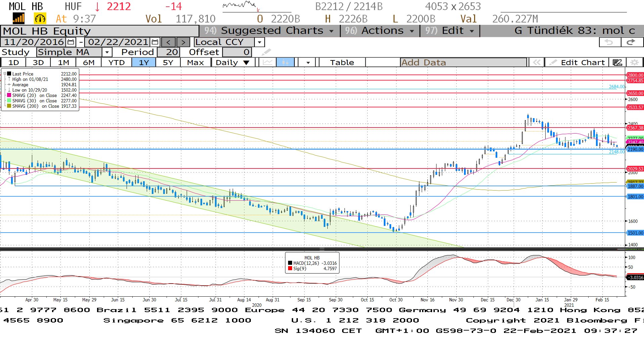644x344 pixels.
Task: Expand the chart type dropdown arrow
Action: pos(308,62)
